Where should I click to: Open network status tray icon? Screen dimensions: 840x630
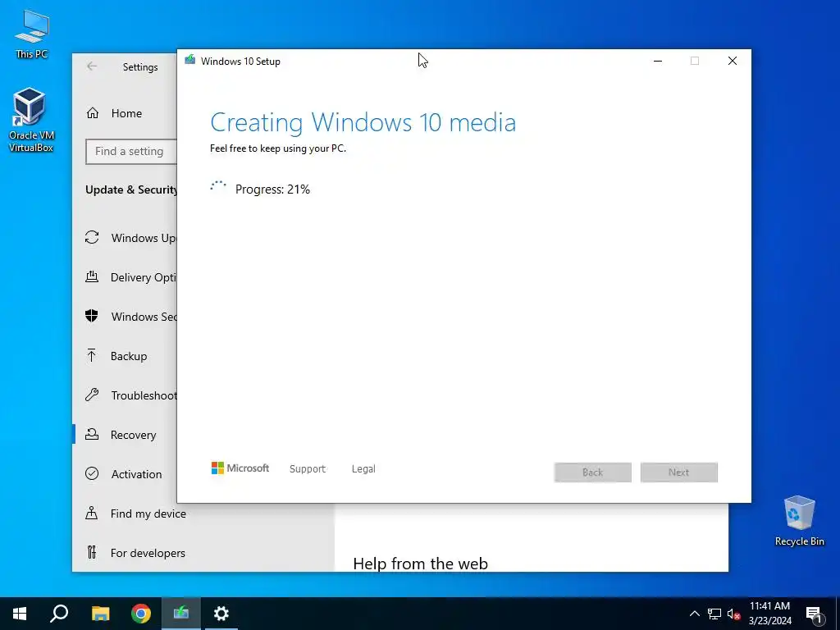tap(714, 614)
